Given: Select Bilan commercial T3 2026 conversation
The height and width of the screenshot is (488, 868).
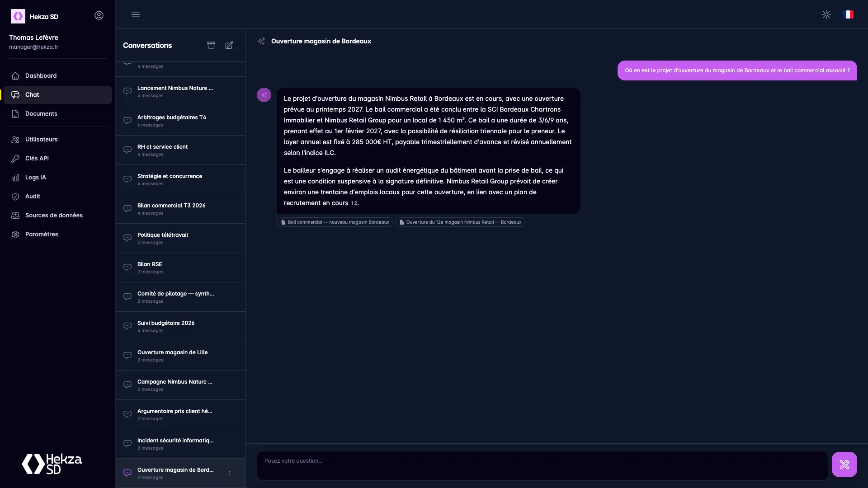Looking at the screenshot, I should pyautogui.click(x=180, y=209).
